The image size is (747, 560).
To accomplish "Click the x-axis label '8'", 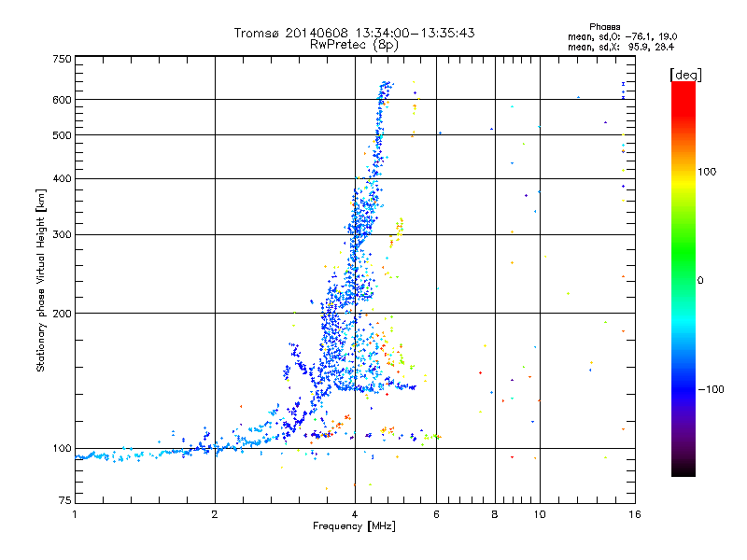I will click(495, 514).
